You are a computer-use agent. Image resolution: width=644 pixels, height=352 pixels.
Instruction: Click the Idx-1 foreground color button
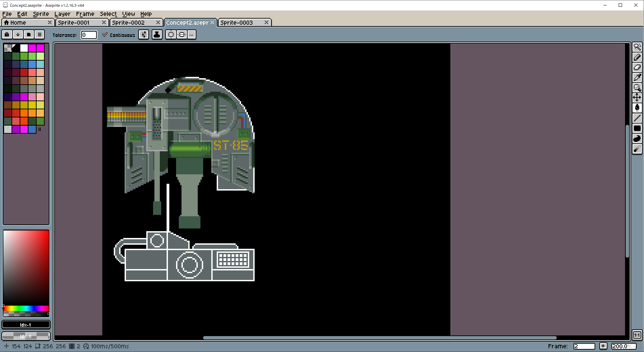[26, 325]
